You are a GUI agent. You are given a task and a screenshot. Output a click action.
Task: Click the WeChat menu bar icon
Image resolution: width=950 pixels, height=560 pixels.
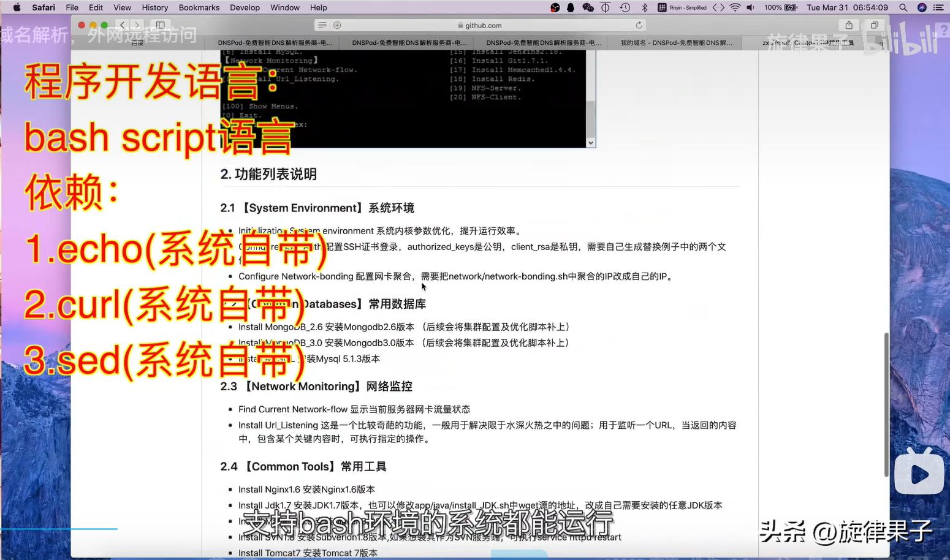(588, 8)
